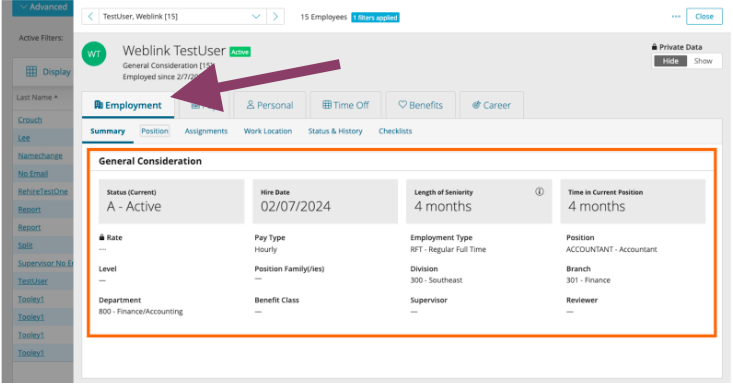Click the WT avatar circle
The image size is (733, 386).
click(94, 54)
